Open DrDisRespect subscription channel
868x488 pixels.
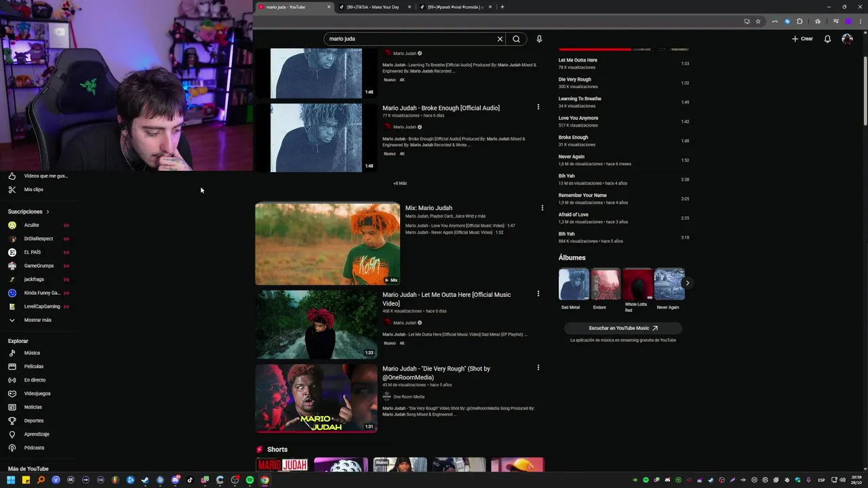tap(37, 239)
